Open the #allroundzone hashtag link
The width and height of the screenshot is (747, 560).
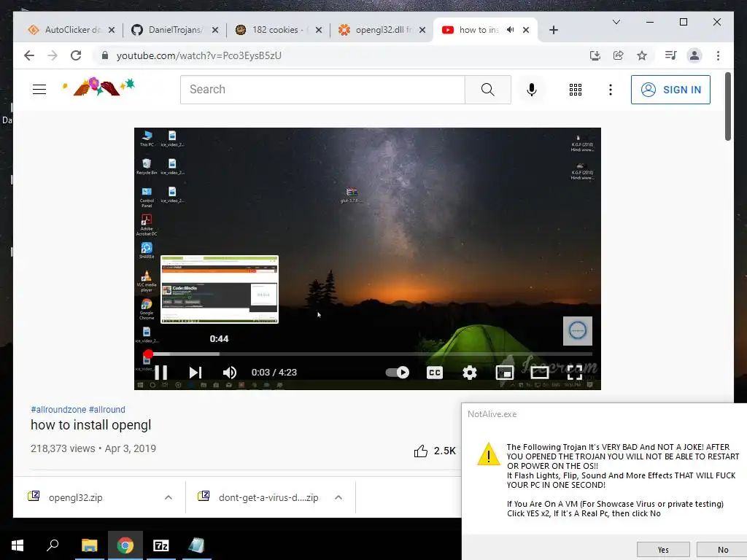point(58,410)
